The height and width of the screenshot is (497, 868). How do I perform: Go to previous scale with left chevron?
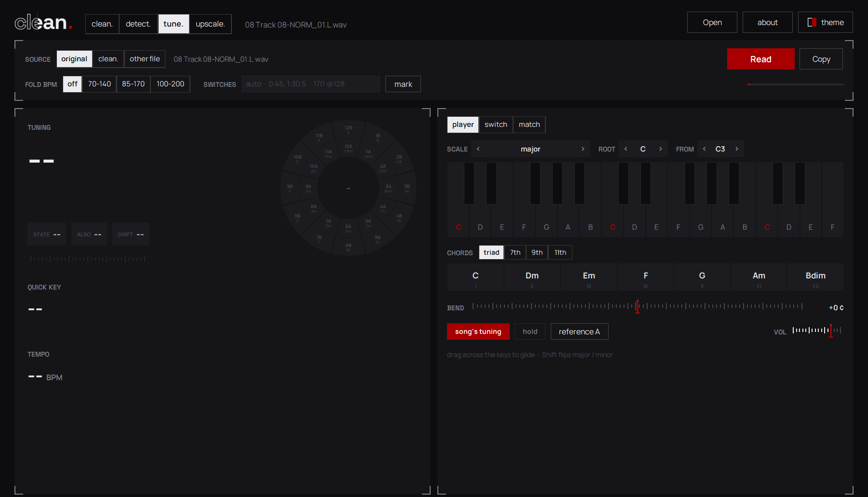point(478,149)
